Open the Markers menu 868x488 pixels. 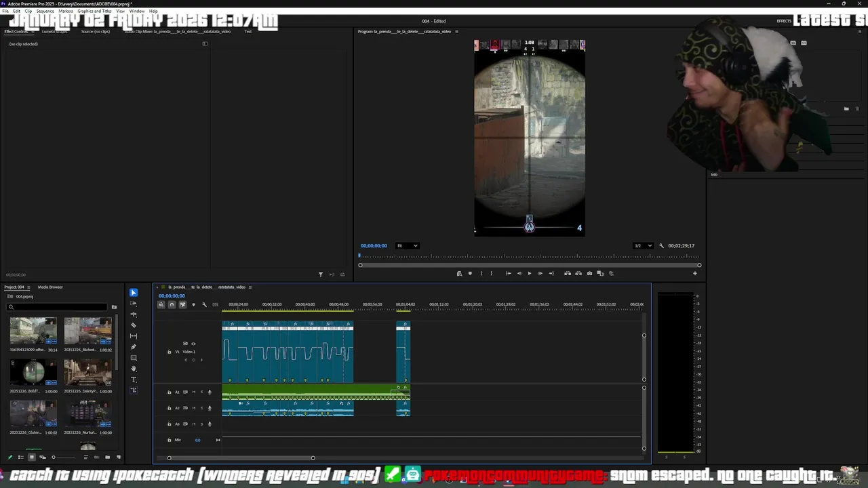[x=66, y=12]
